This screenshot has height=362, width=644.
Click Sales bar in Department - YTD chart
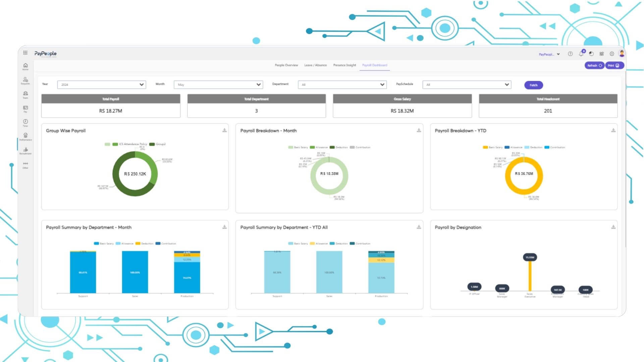click(329, 272)
